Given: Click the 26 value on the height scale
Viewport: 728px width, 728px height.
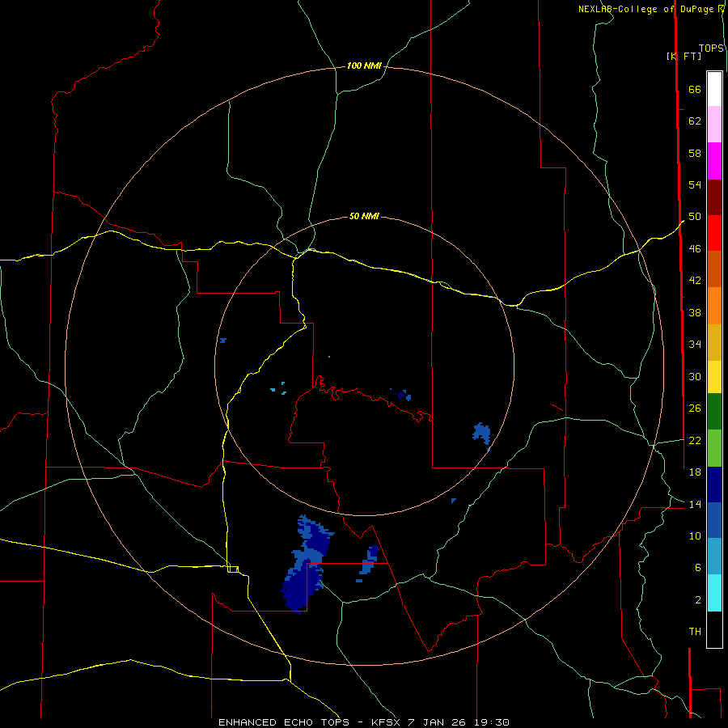Looking at the screenshot, I should pyautogui.click(x=695, y=408).
